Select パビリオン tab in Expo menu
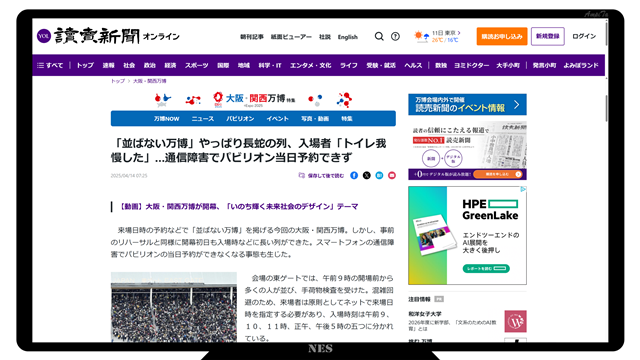 (240, 119)
